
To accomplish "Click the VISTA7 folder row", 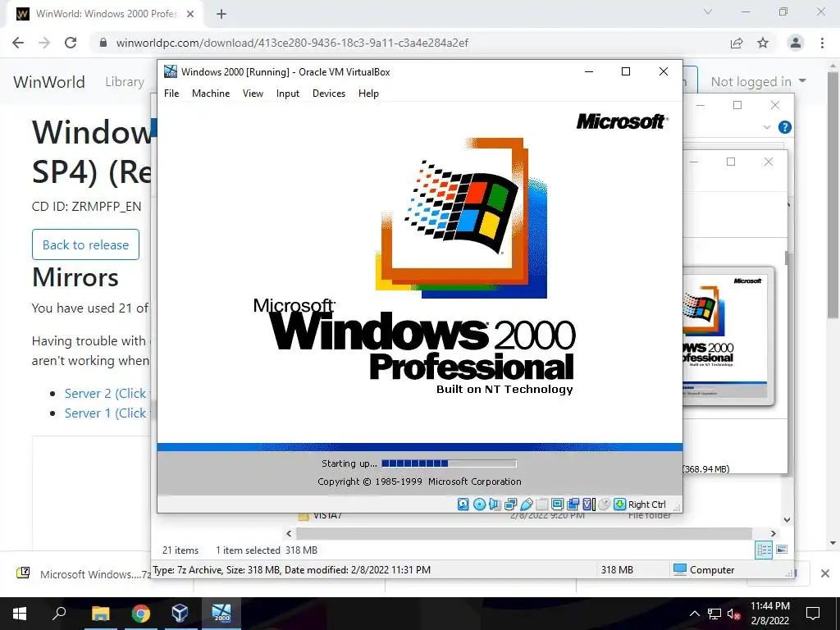I will point(484,516).
